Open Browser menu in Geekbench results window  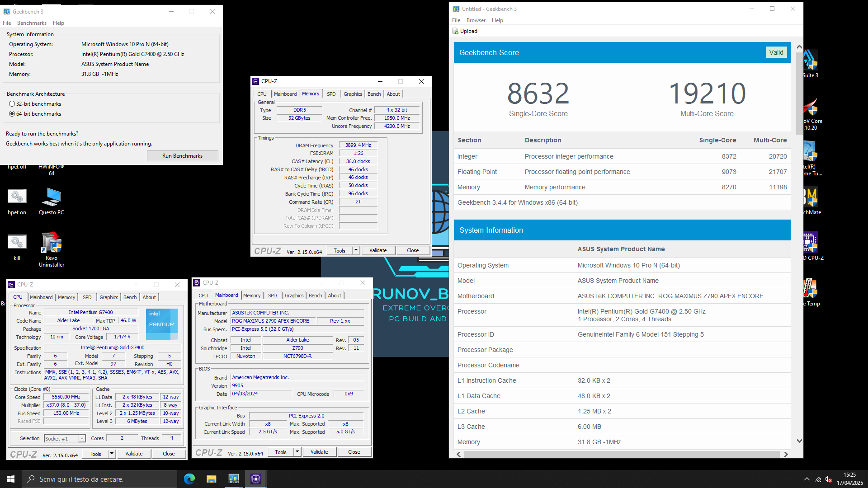tap(476, 20)
